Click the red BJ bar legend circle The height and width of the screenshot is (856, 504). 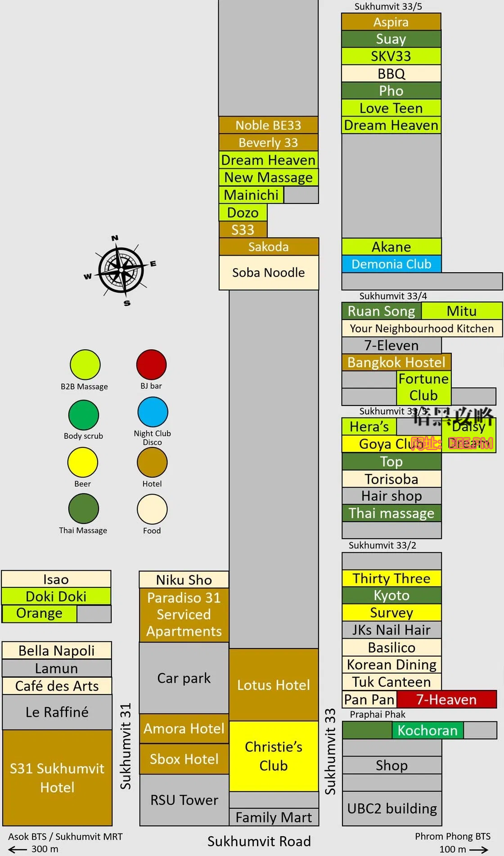[152, 365]
